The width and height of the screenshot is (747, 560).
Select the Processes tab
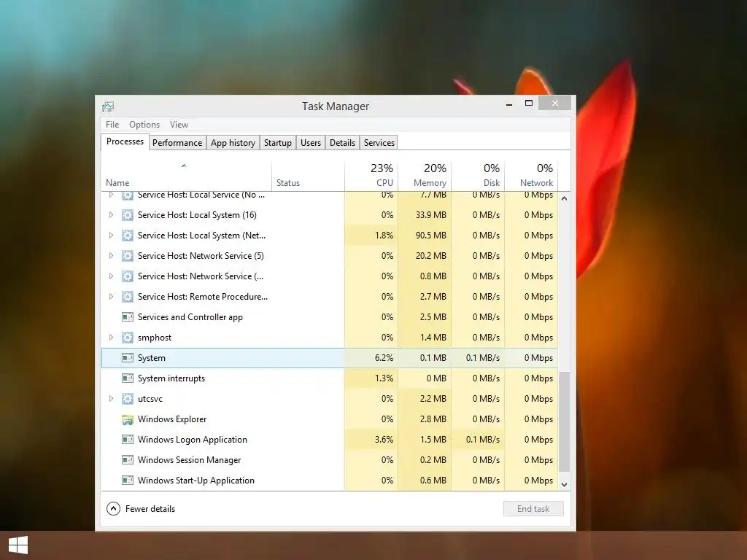(125, 142)
